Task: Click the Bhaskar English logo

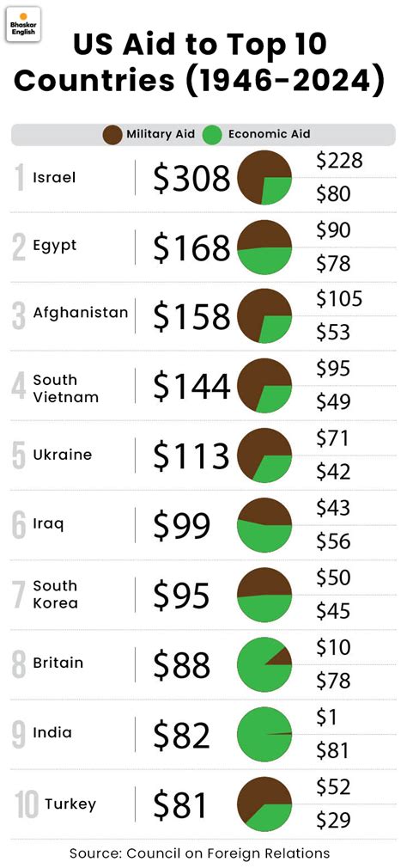Action: [22, 23]
